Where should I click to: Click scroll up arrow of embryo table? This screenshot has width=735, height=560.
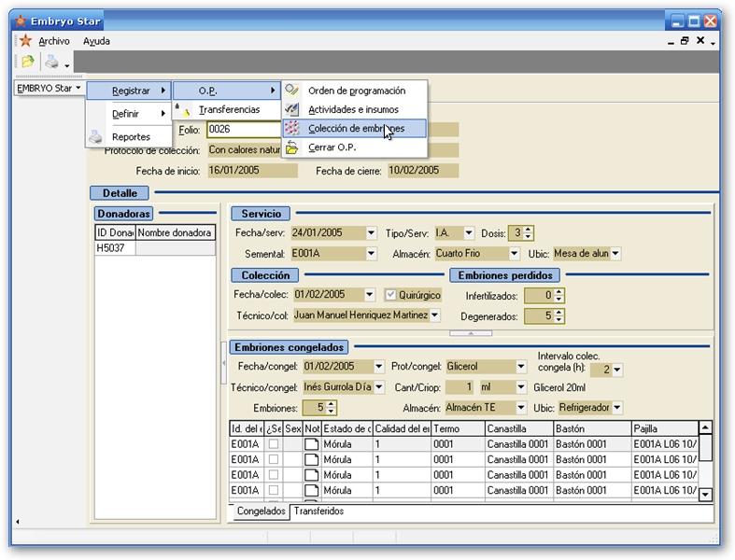(x=705, y=427)
